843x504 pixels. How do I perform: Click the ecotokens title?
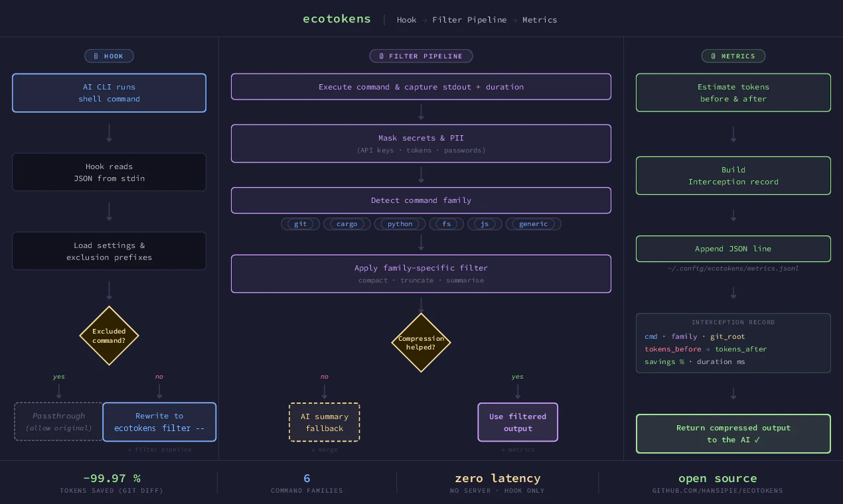click(x=337, y=19)
